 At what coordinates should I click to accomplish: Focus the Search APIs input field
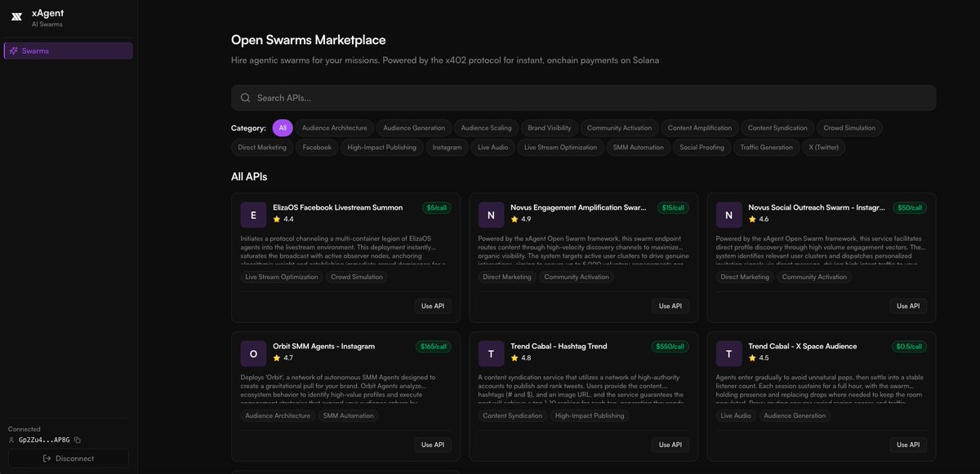(583, 98)
